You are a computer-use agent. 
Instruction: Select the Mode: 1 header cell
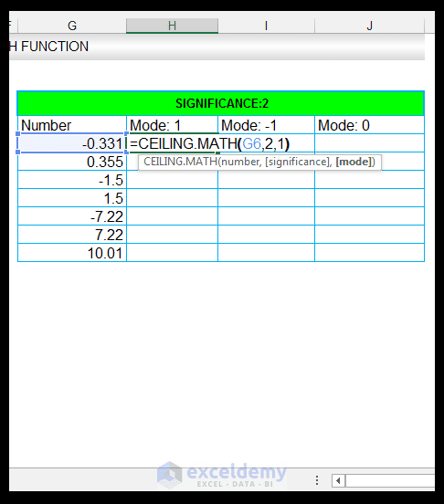tap(172, 125)
